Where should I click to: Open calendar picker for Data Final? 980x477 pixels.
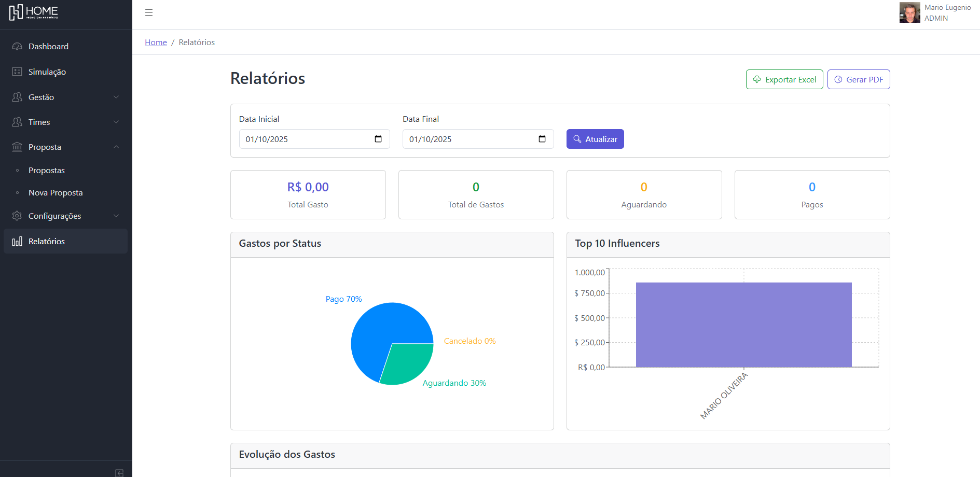tap(542, 139)
